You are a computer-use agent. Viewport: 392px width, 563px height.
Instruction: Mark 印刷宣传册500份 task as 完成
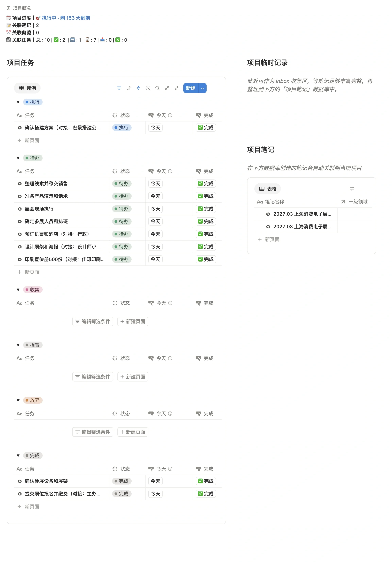(206, 259)
